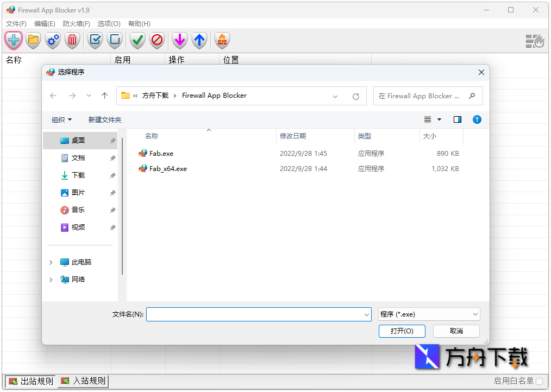Switch to the 入站规则 tab
This screenshot has width=551, height=392.
[83, 381]
